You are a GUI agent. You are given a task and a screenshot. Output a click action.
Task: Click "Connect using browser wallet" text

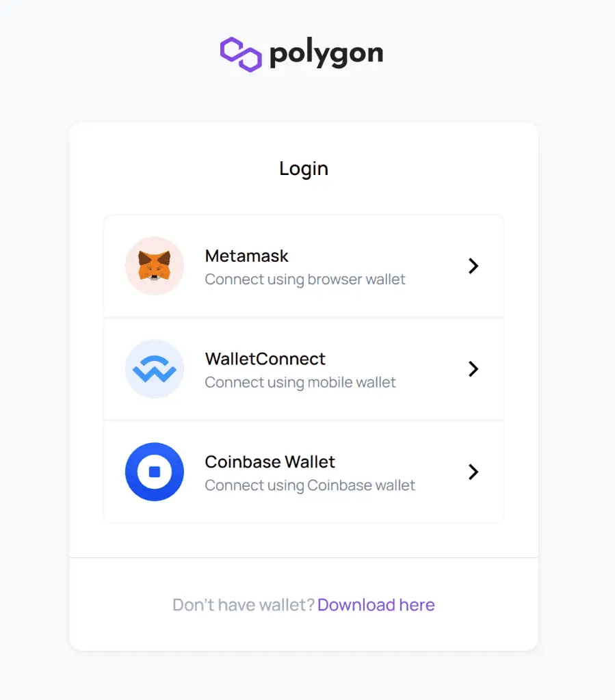pos(305,280)
